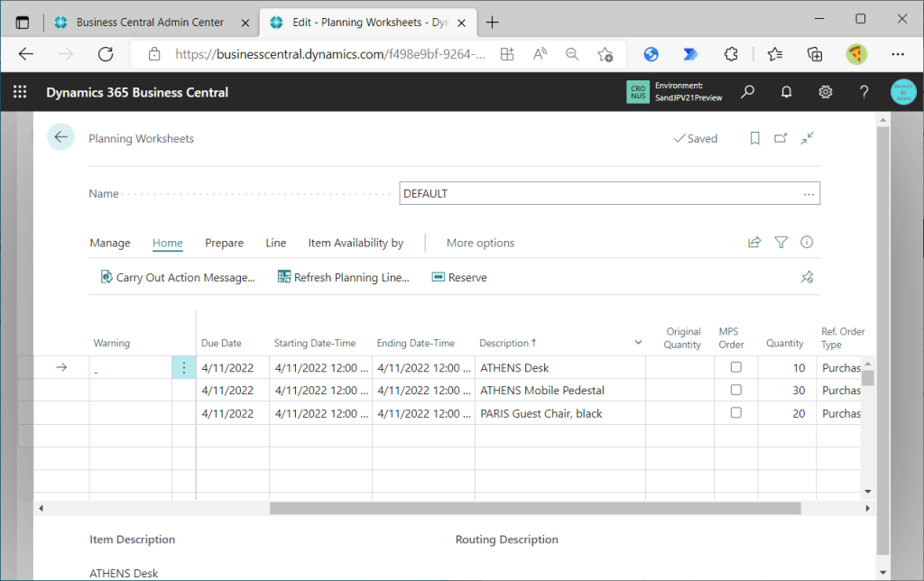Go back using the Planning Worksheets back arrow
Image resolution: width=924 pixels, height=581 pixels.
[60, 137]
